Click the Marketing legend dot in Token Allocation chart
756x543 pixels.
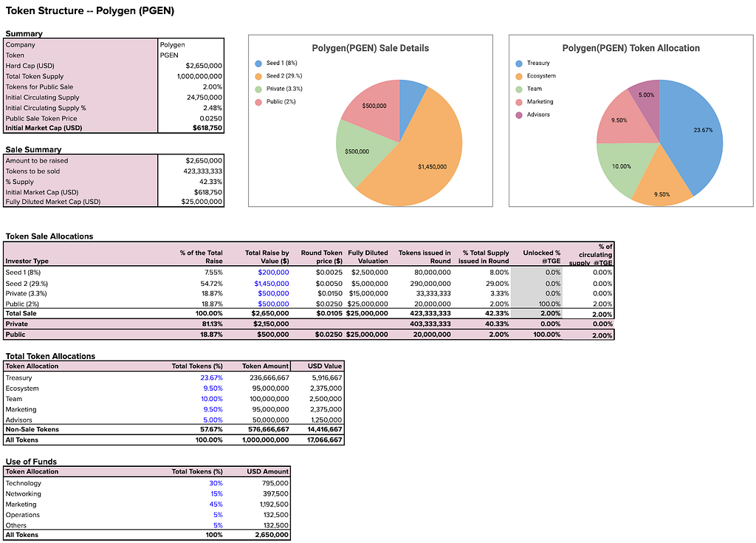tap(519, 102)
